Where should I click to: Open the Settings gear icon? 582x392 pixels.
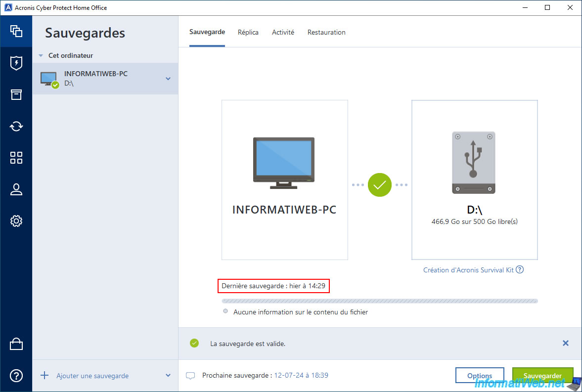(16, 221)
